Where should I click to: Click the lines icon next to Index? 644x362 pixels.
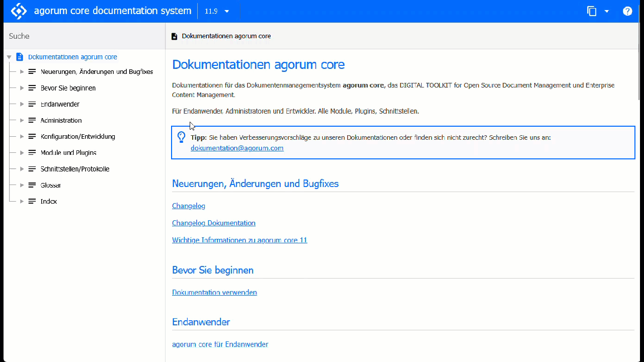[x=32, y=201]
